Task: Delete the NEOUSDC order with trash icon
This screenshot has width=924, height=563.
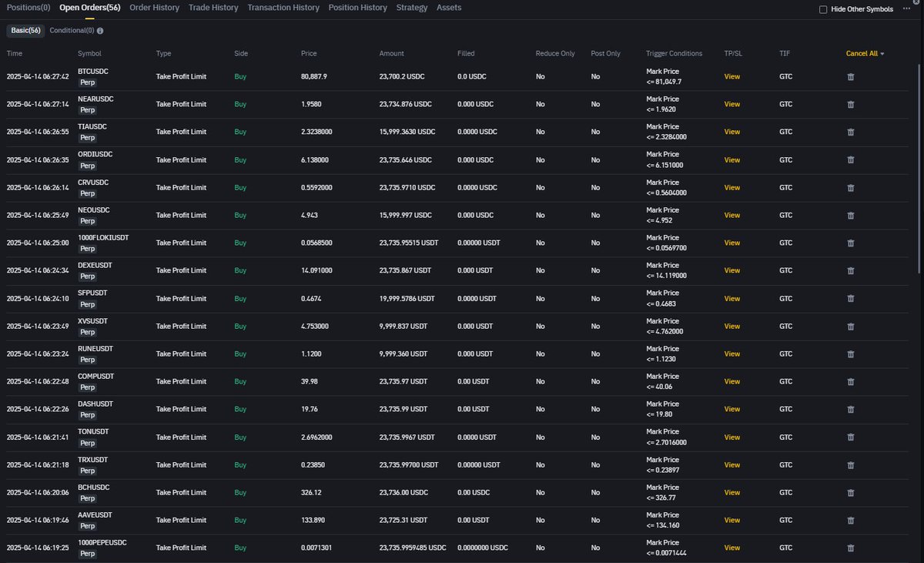Action: point(851,216)
